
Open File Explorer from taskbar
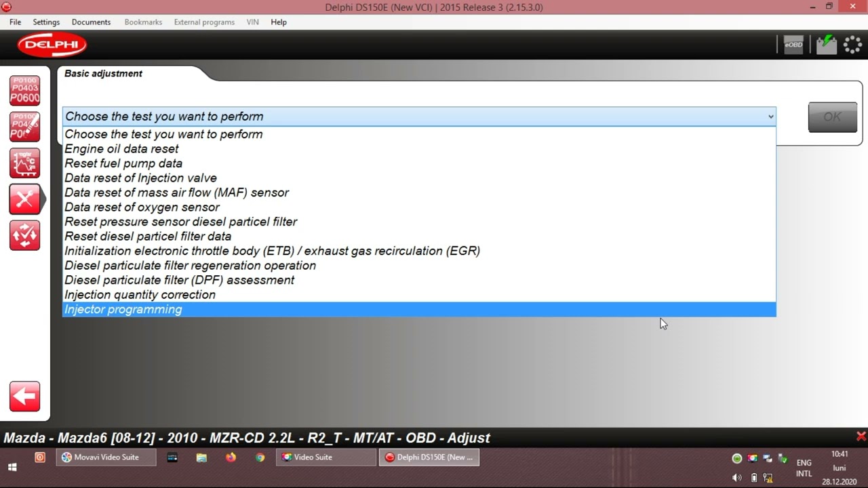pos(201,457)
